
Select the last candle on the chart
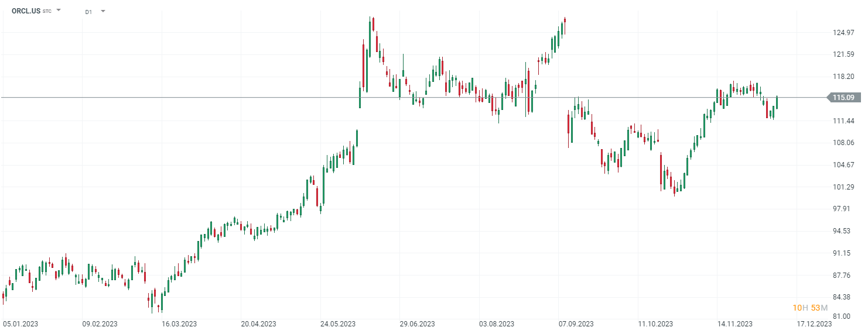tap(777, 102)
